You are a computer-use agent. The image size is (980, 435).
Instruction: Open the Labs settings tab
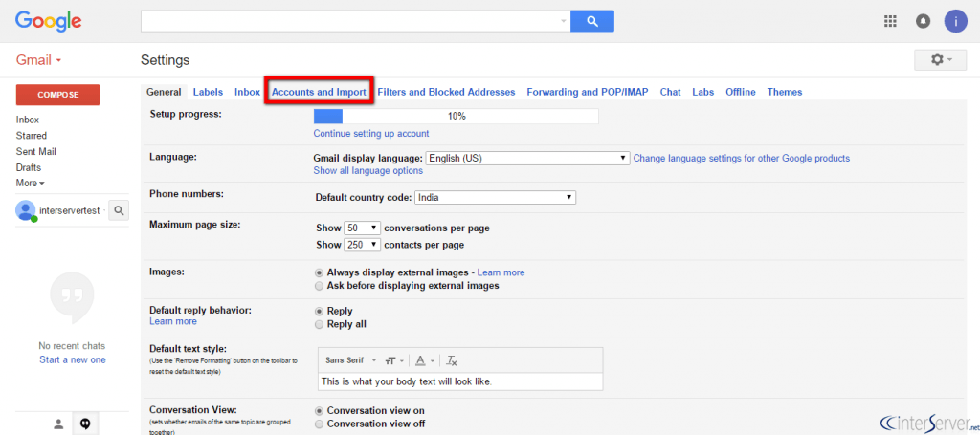703,92
